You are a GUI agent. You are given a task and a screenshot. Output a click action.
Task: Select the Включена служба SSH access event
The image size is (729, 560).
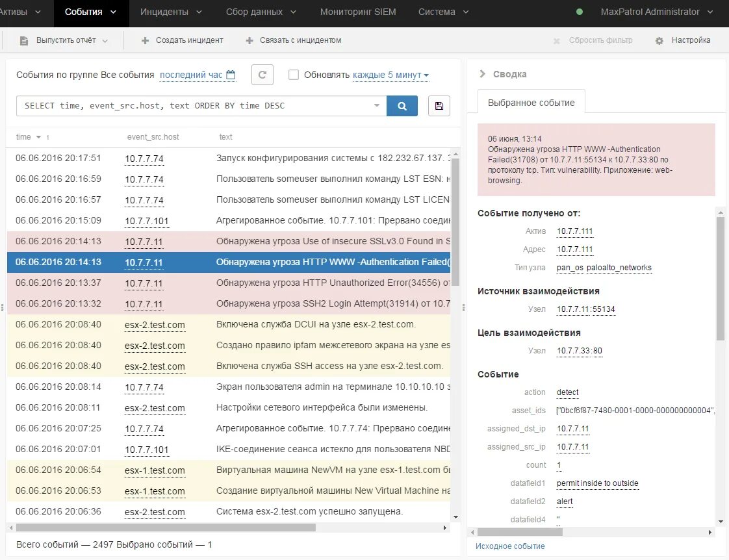pos(228,366)
